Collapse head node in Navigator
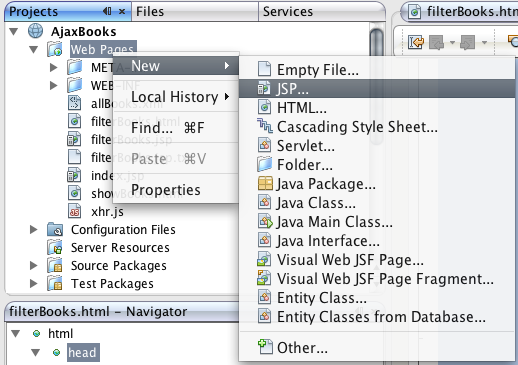 pyautogui.click(x=35, y=352)
